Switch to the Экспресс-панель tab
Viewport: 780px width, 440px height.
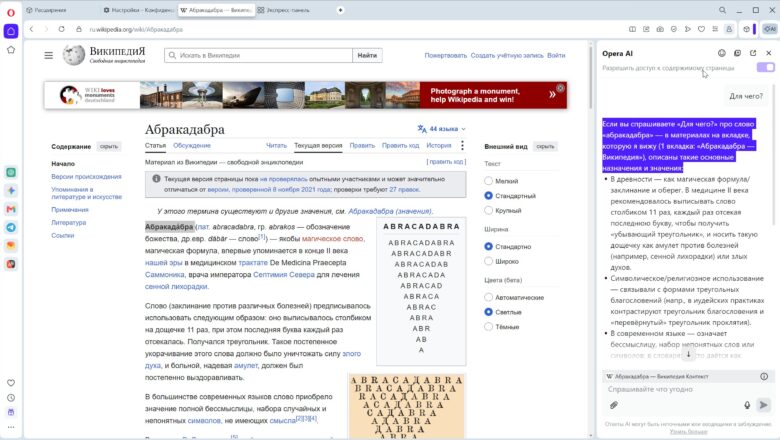point(292,10)
